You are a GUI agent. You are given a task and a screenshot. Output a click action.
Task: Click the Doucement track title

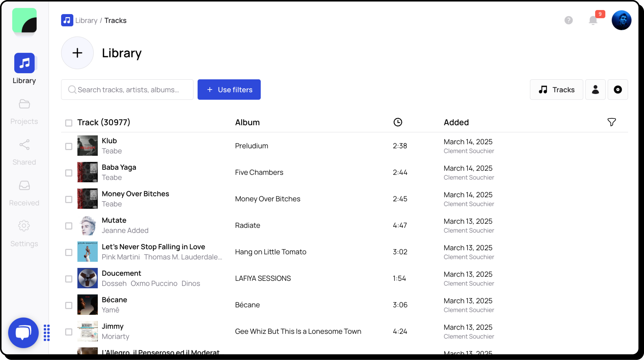tap(121, 273)
